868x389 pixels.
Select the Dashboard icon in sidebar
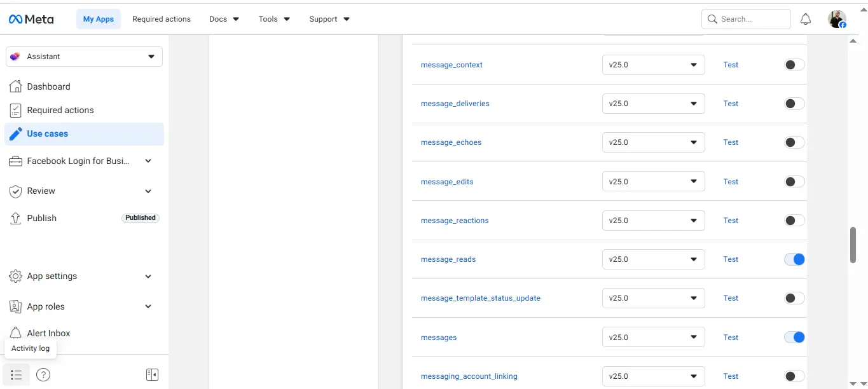click(x=15, y=86)
